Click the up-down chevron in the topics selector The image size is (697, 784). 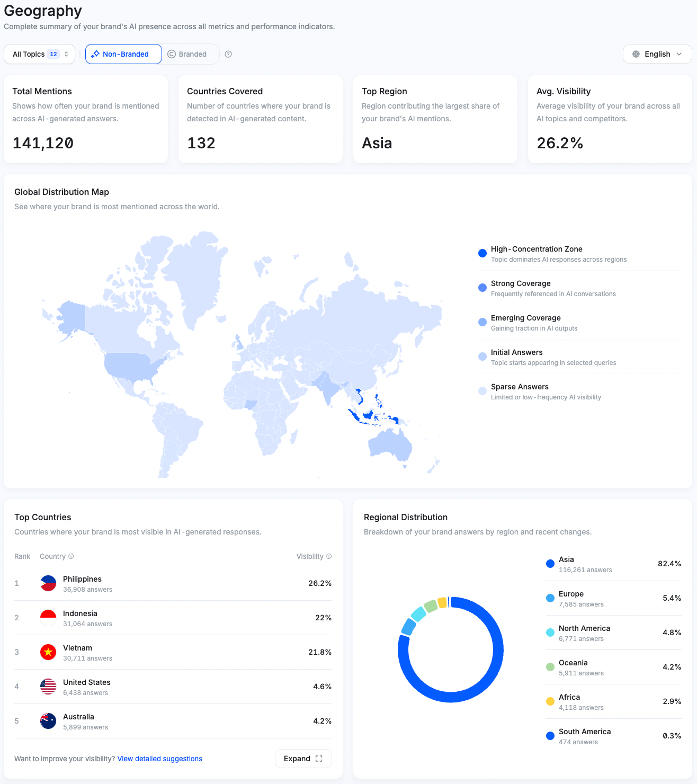[x=66, y=54]
